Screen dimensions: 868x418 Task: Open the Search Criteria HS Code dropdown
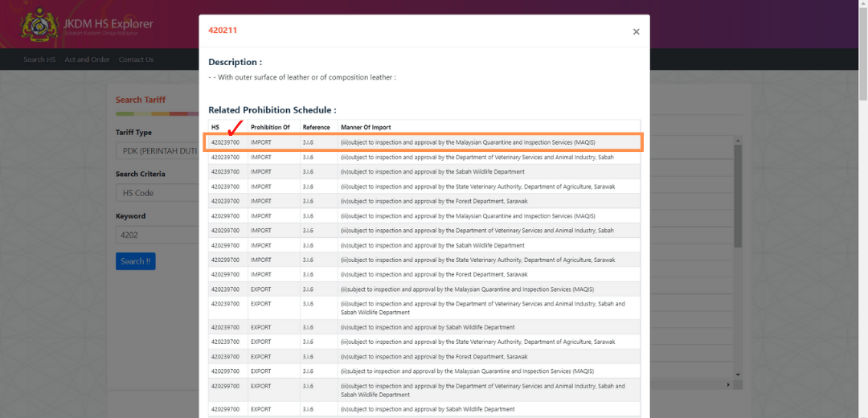pyautogui.click(x=158, y=193)
